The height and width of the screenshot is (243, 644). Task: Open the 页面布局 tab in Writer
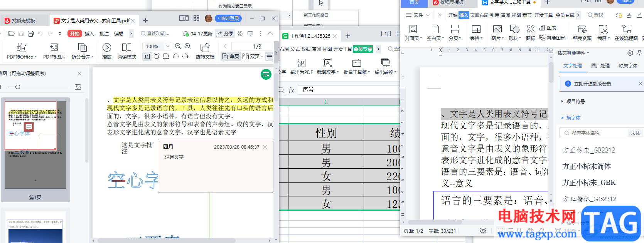479,15
